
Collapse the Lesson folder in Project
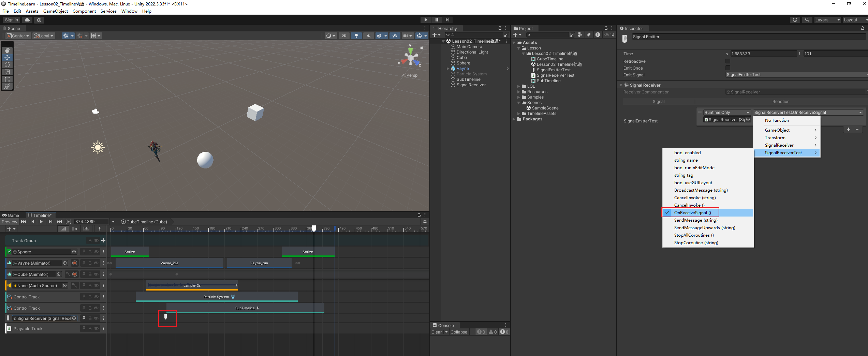[x=519, y=48]
